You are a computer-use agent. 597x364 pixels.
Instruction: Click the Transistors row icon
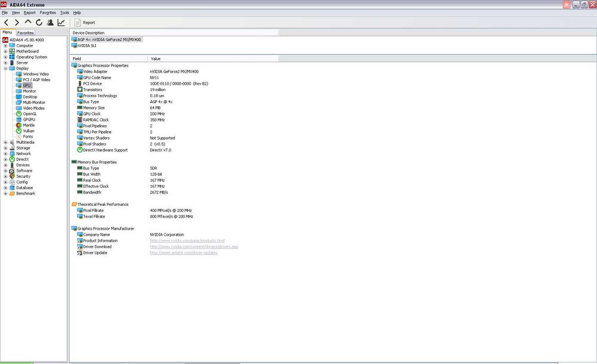click(x=79, y=90)
